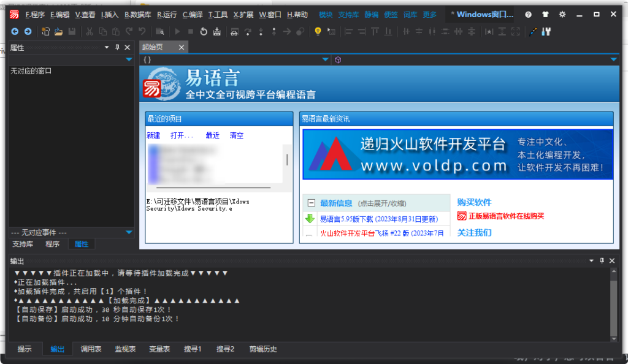Screen dimensions: 628x364
Task: Open the B.数据库 menu
Action: pyautogui.click(x=138, y=15)
